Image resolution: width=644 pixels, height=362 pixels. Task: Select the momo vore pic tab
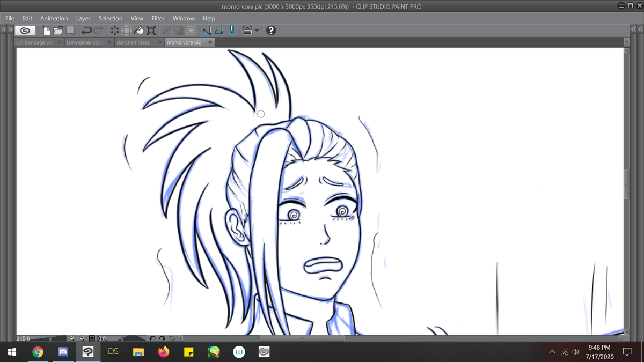point(184,42)
